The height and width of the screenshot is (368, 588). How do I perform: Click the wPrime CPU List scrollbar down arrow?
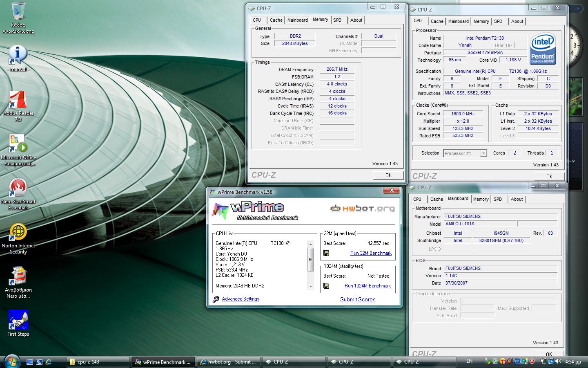tap(311, 287)
